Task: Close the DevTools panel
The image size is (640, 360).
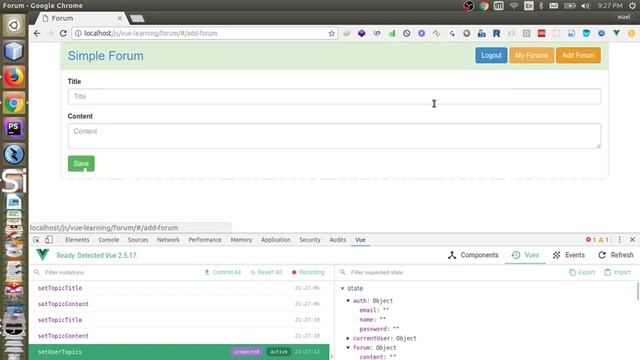Action: click(632, 240)
